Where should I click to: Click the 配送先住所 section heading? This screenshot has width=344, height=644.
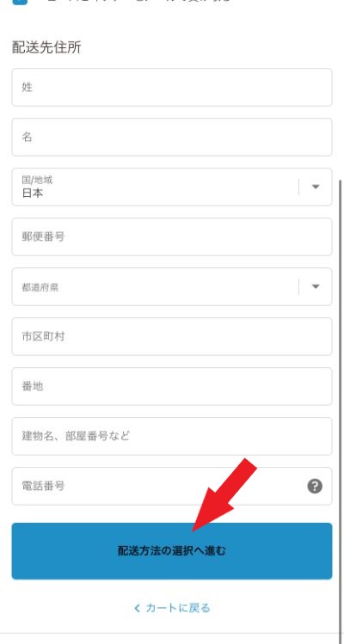[x=46, y=47]
